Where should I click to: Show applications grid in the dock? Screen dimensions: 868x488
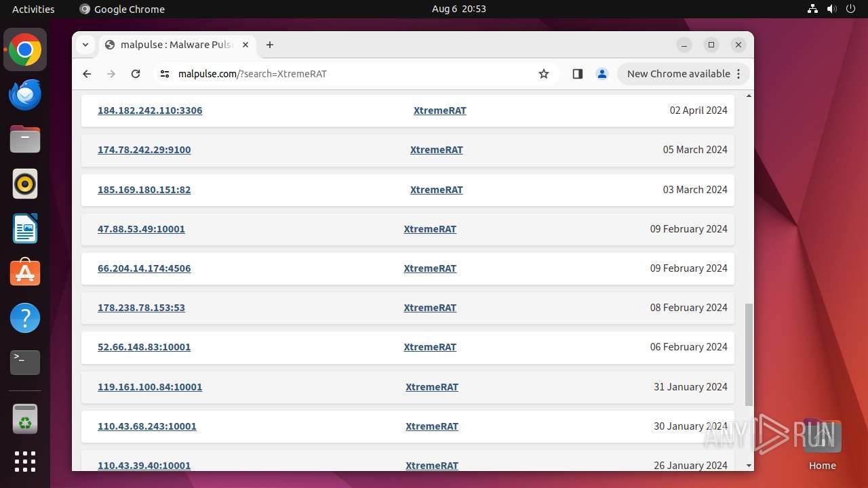tap(25, 462)
